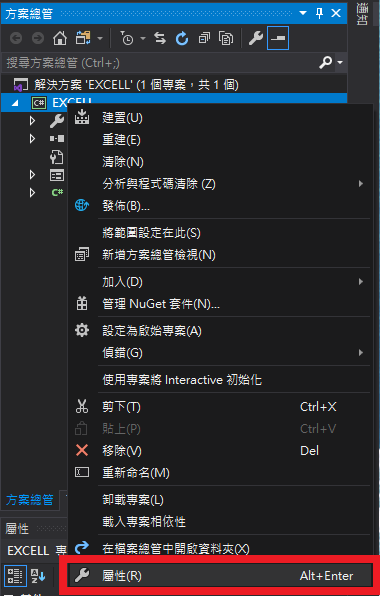The height and width of the screenshot is (596, 380).
Task: Toggle the Preview Selected Items button
Action: coord(278,38)
